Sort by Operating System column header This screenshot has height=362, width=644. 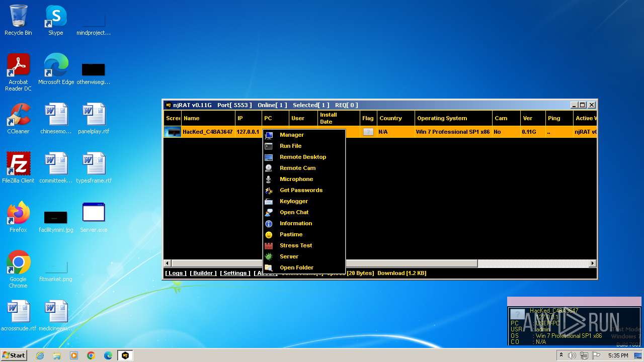point(453,118)
